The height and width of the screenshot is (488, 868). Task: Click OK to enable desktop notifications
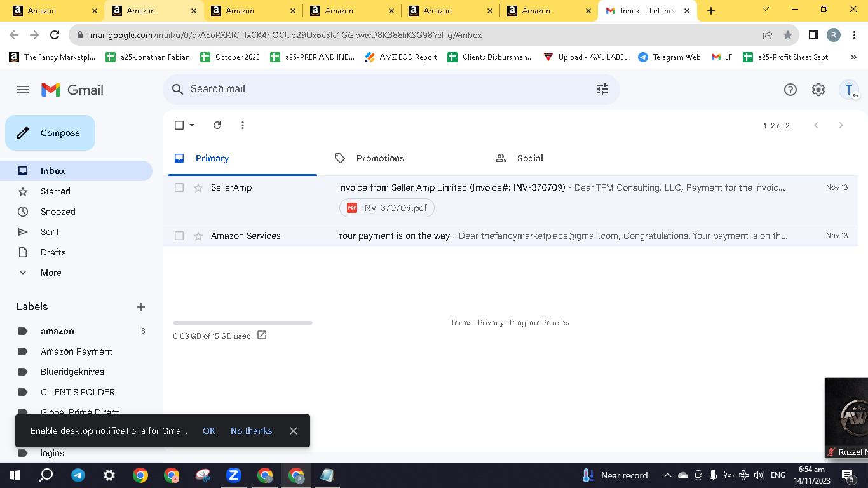point(209,431)
